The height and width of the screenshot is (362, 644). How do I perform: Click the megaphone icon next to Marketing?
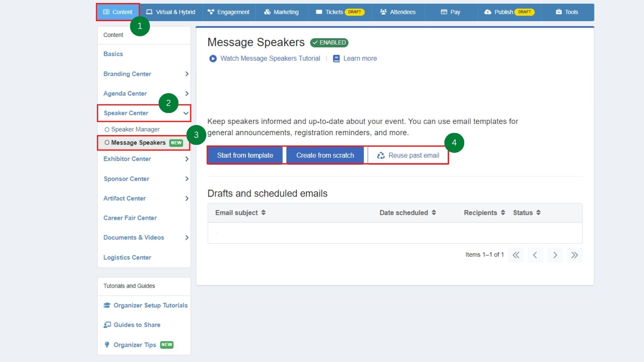[267, 12]
